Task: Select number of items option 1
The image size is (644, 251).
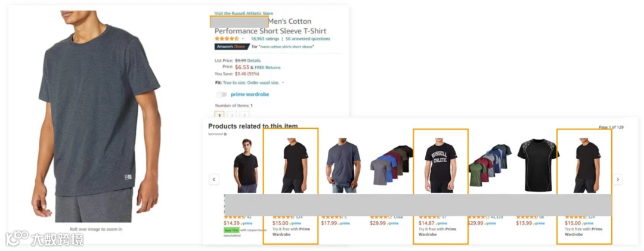Action: pos(219,116)
